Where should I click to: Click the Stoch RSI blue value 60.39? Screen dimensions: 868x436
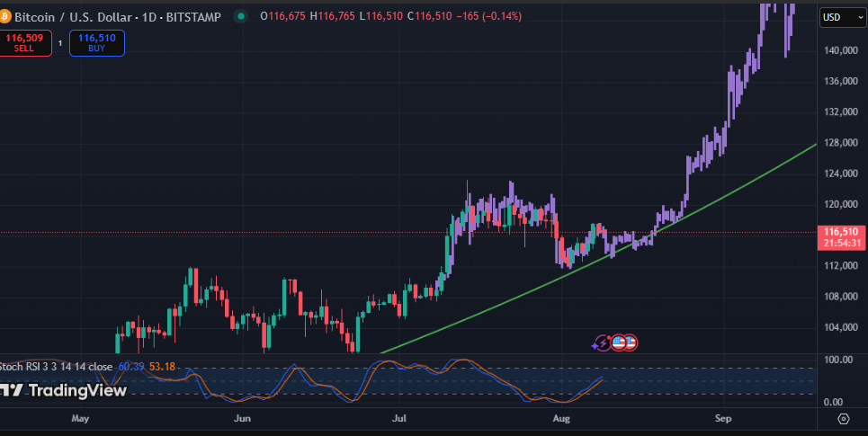pos(131,367)
